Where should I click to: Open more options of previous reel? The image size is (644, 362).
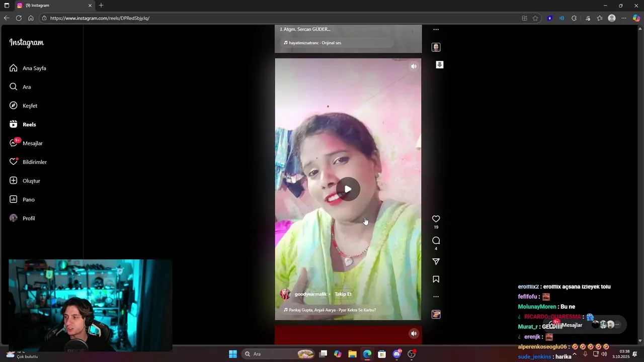point(436,30)
